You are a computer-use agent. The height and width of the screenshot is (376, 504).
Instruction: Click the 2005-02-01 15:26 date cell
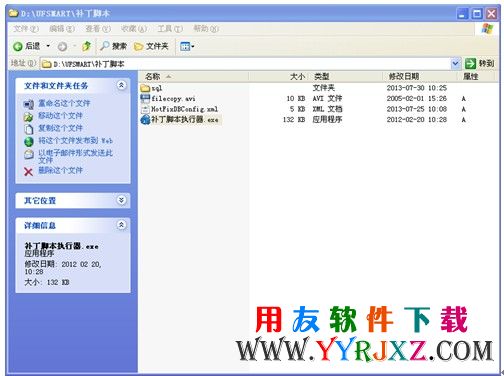click(x=417, y=99)
